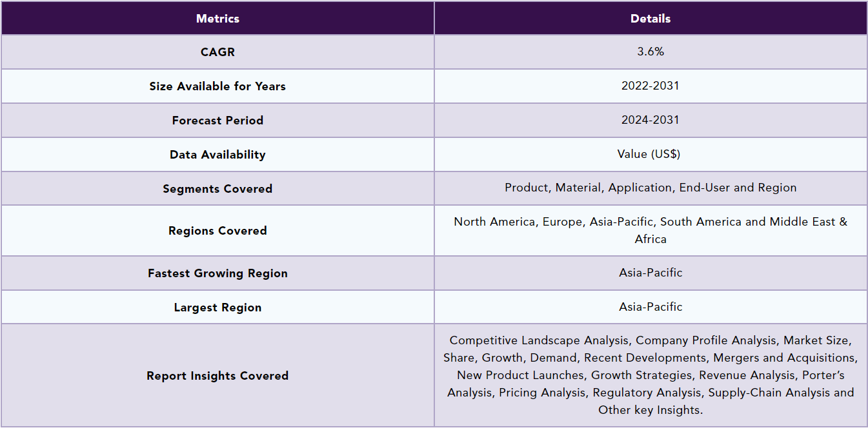Select the Data Availability label cell
The image size is (868, 430).
[x=217, y=155]
